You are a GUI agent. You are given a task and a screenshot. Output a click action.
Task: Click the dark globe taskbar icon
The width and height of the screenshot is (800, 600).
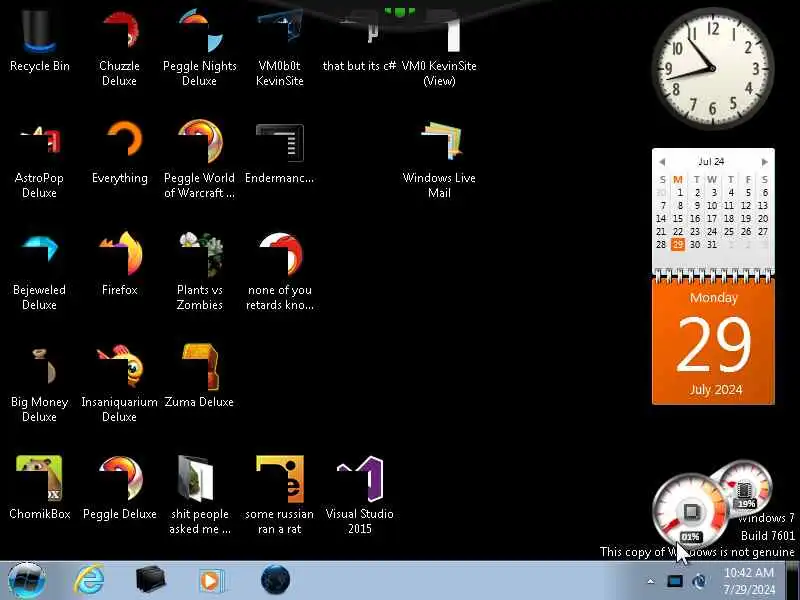(276, 580)
